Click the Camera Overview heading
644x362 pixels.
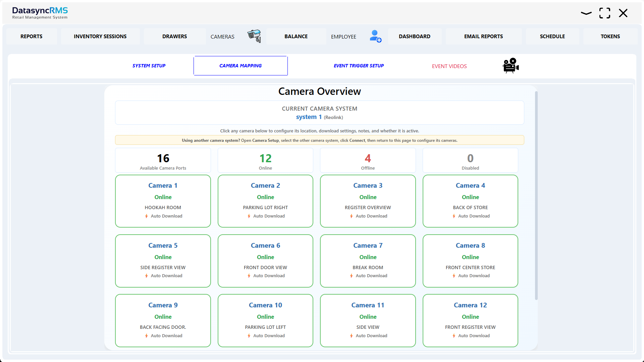tap(320, 91)
